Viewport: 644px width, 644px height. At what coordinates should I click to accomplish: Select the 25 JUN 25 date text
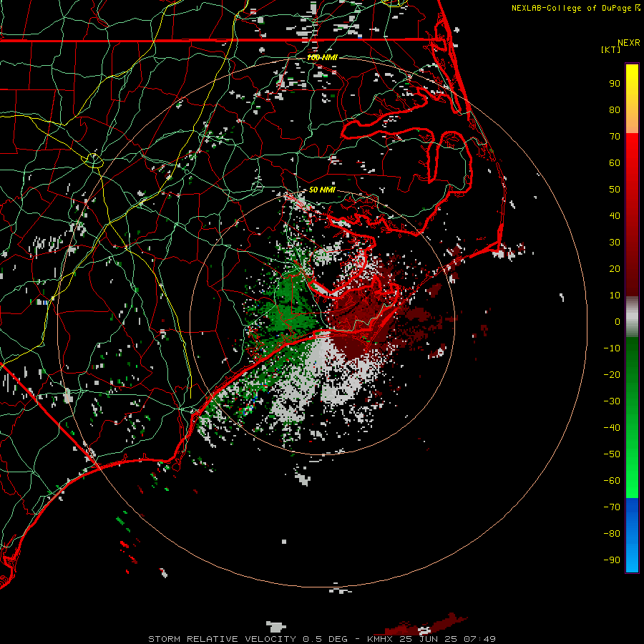[428, 639]
